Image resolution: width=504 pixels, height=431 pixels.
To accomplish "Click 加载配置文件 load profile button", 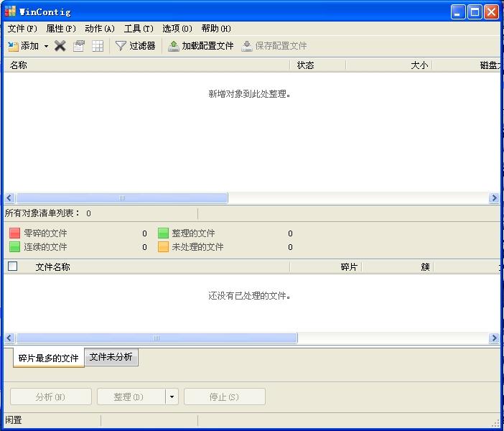I will coord(201,46).
